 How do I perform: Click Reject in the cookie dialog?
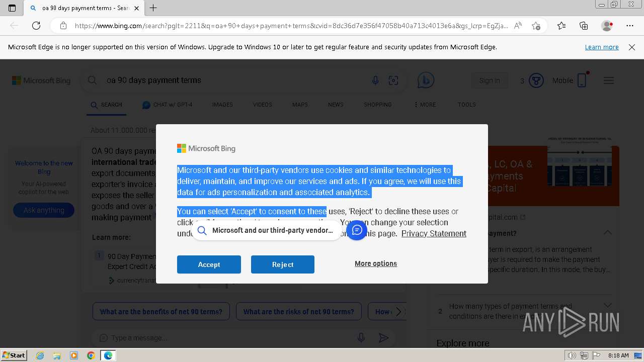pos(283,264)
